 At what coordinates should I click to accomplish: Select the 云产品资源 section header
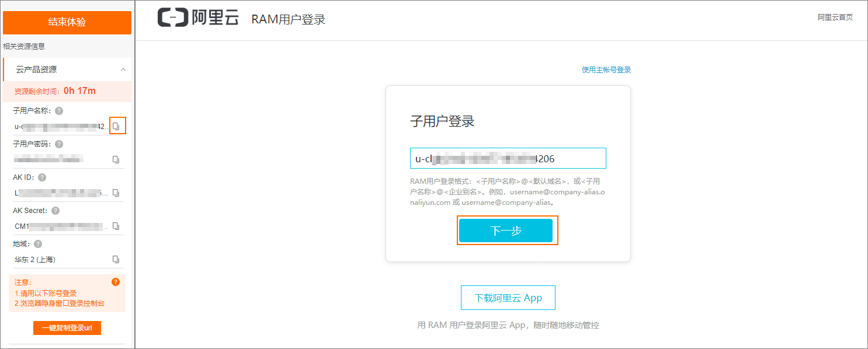pos(67,69)
